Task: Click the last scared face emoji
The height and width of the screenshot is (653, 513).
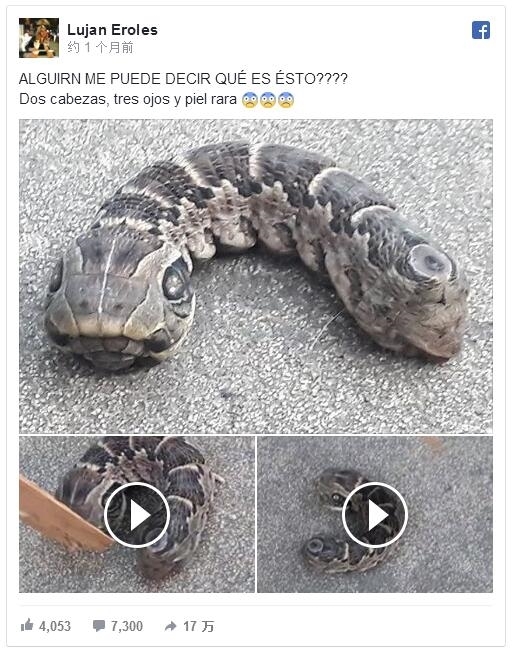Action: (x=286, y=100)
